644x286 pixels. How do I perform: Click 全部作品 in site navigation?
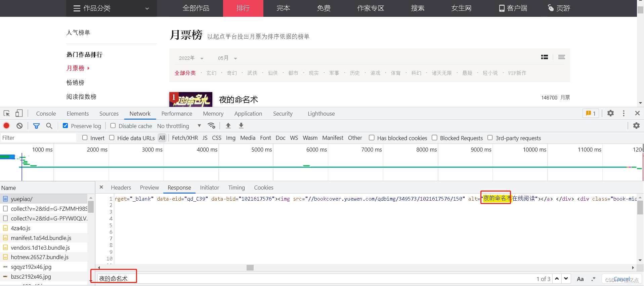(x=196, y=8)
